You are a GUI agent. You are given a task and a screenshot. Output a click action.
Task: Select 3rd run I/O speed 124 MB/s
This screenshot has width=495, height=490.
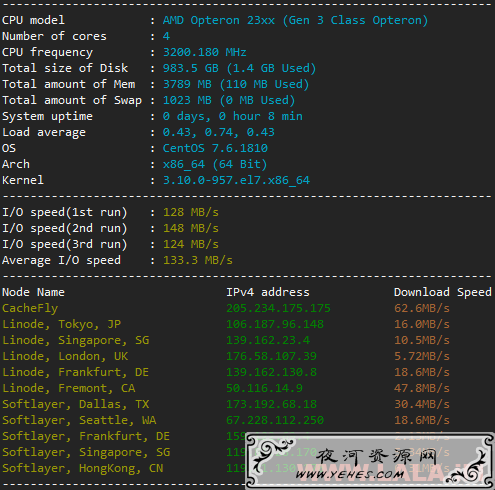[191, 244]
